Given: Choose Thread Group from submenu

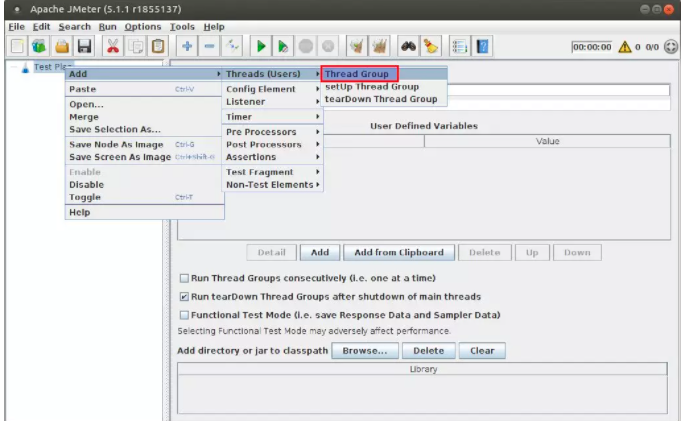Looking at the screenshot, I should click(359, 74).
